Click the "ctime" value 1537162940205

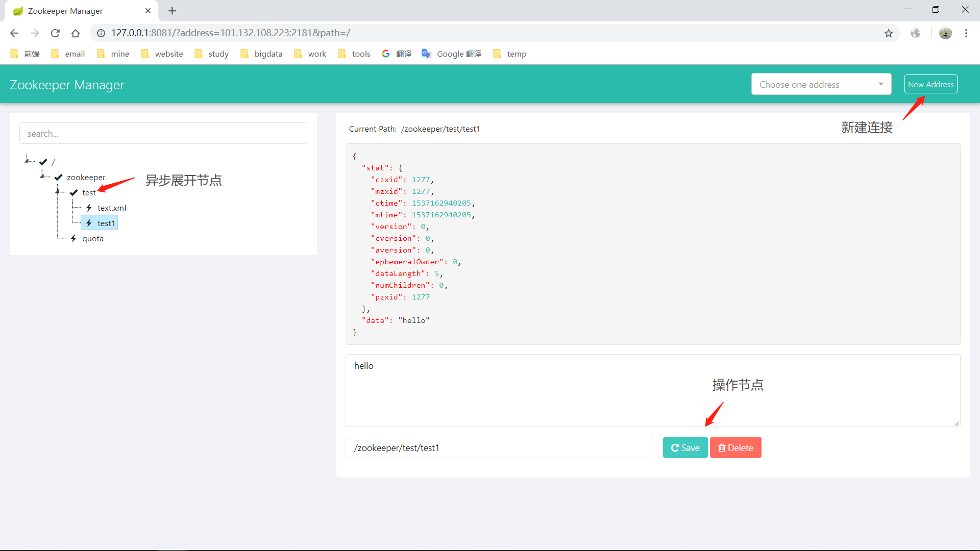[441, 203]
